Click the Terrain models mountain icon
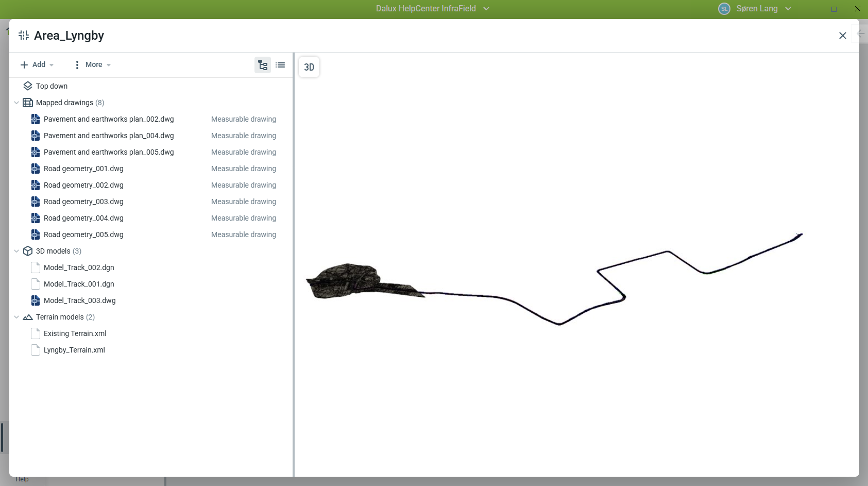868x486 pixels. pos(28,317)
